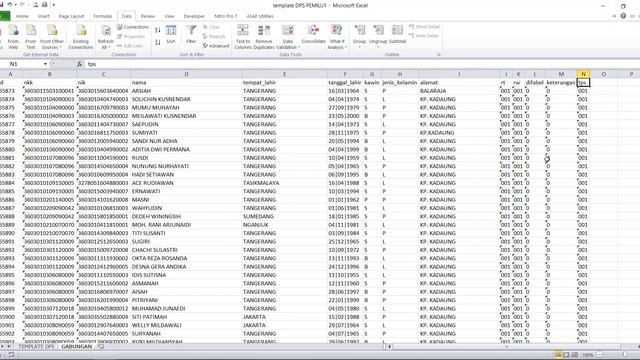Image resolution: width=640 pixels, height=360 pixels.
Task: Switch to Insert ribbon tab
Action: (44, 16)
